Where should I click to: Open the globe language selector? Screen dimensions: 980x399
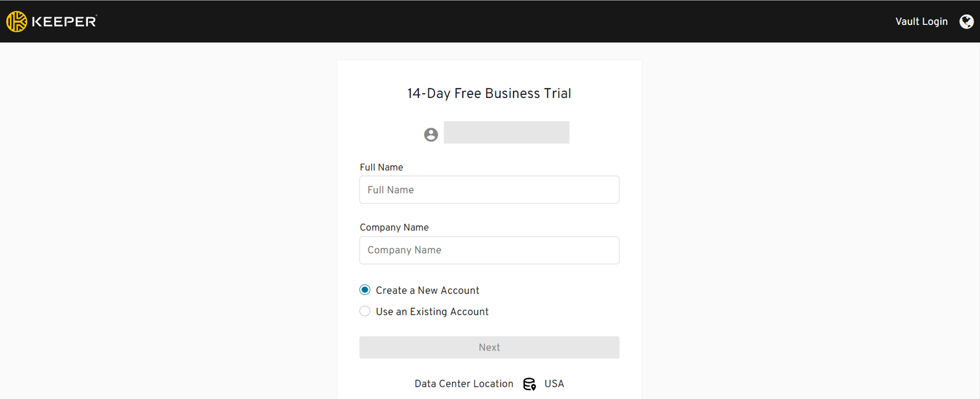tap(966, 21)
